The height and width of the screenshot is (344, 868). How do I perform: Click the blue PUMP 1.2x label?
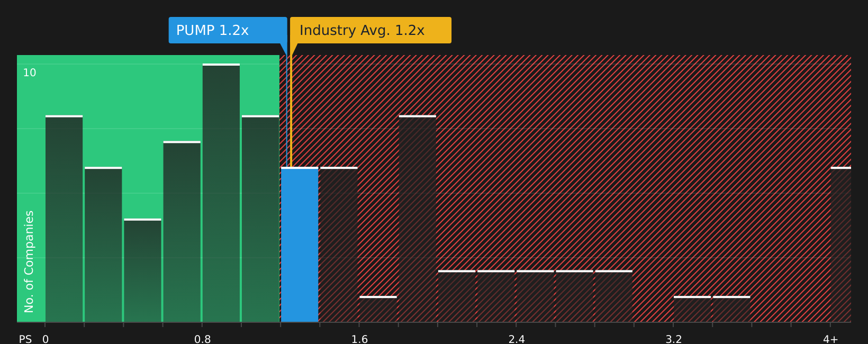pos(228,30)
